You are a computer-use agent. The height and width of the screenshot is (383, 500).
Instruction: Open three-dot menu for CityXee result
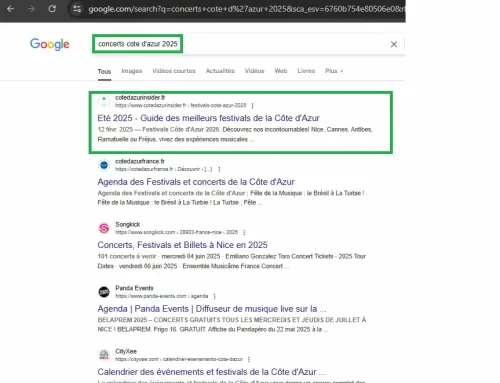tap(249, 359)
